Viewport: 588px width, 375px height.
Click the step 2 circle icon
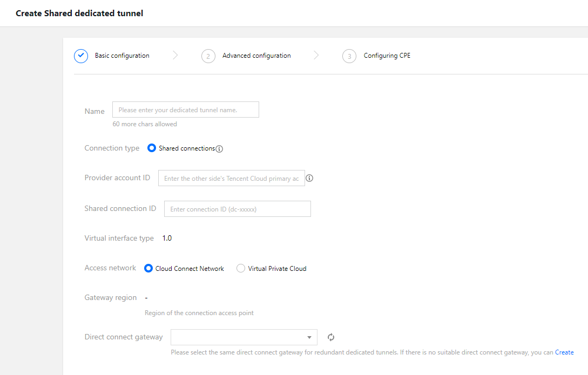tap(208, 56)
